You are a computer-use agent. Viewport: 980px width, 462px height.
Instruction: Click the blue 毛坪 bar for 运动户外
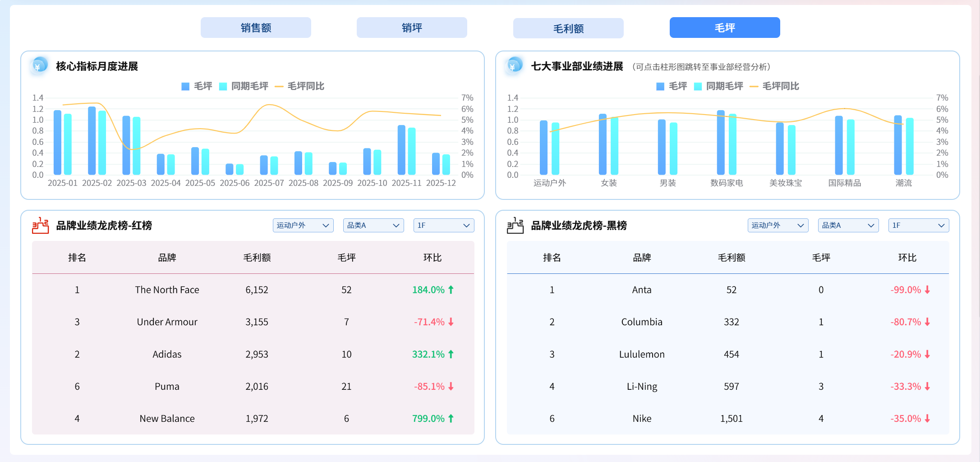pos(543,148)
